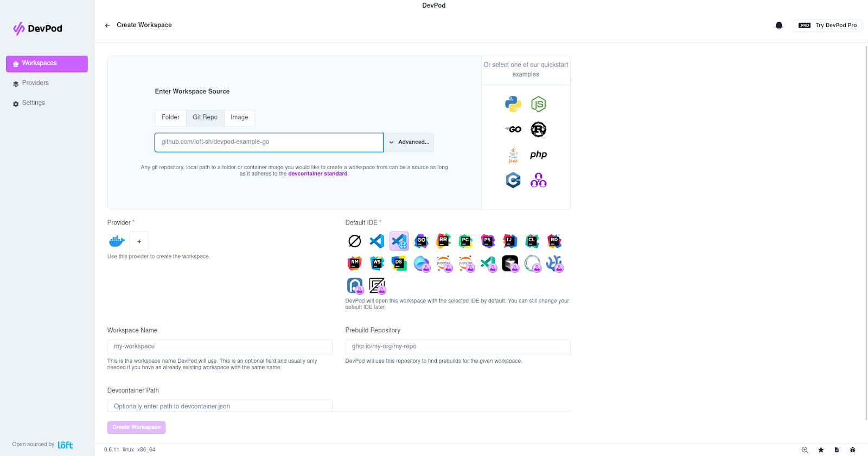This screenshot has height=456, width=868.
Task: Load the Node.js quickstart example
Action: pos(538,104)
